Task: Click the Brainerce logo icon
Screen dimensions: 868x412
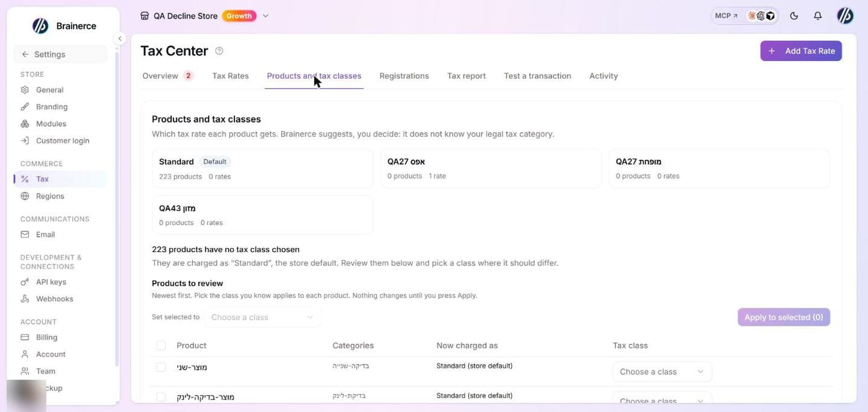Action: 40,26
